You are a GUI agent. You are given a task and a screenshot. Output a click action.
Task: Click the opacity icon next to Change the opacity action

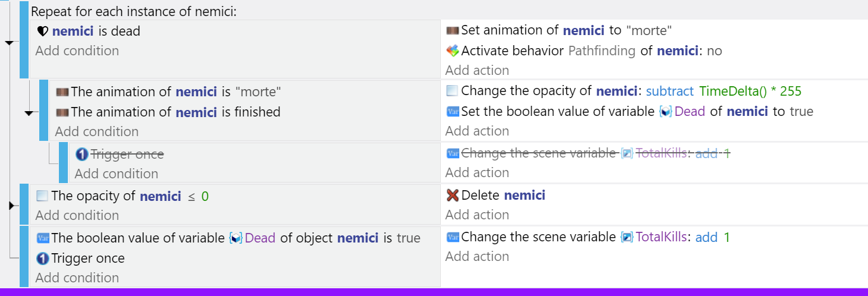(x=452, y=91)
